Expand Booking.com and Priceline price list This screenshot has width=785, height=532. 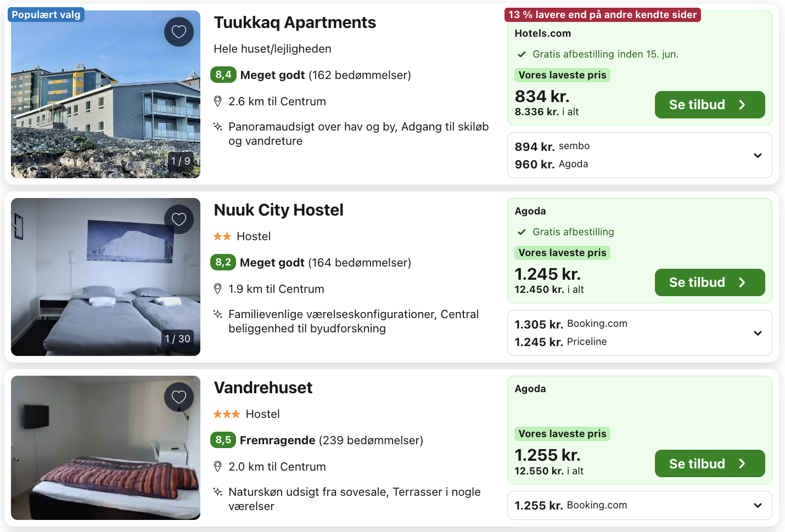coord(758,333)
